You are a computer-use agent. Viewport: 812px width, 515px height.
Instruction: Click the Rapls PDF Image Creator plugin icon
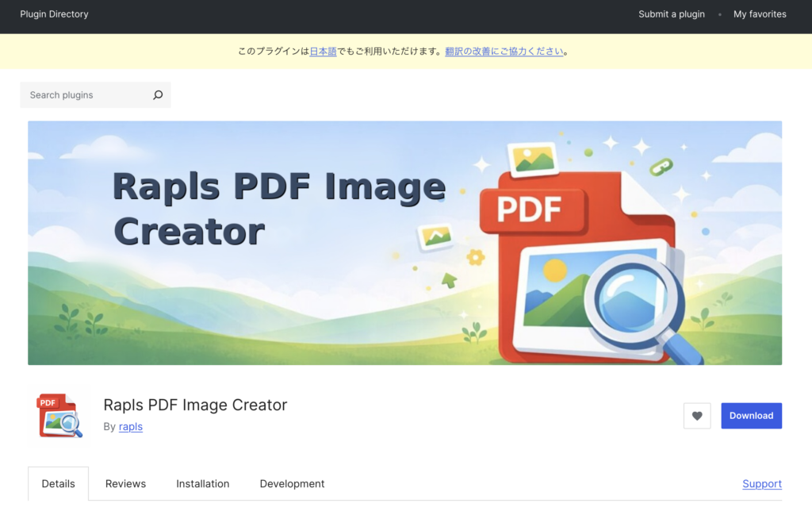pos(59,414)
